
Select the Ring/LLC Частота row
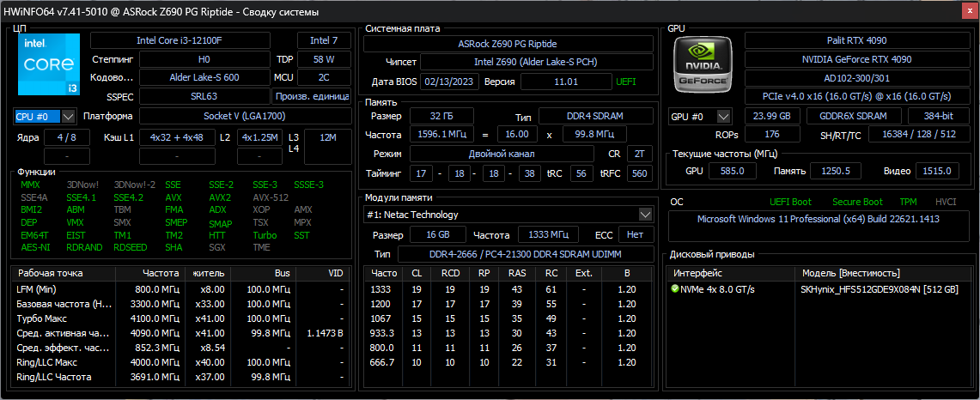pos(181,377)
